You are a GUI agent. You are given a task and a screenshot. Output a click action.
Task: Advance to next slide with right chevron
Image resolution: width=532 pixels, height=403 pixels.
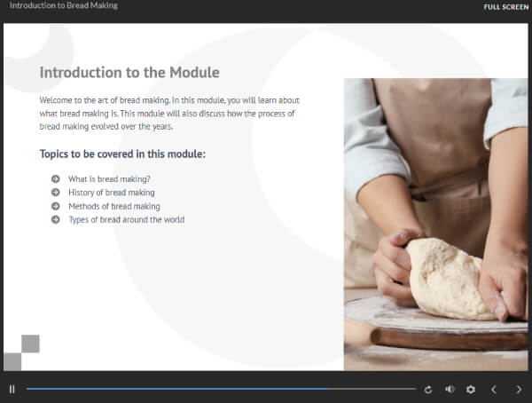point(519,390)
